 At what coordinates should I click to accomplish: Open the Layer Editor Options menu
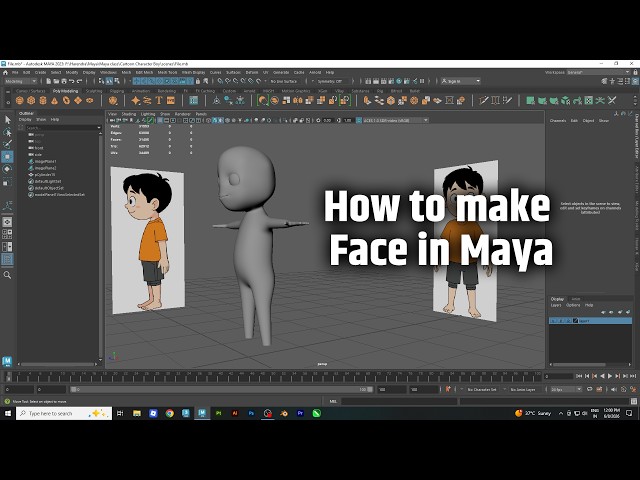(x=573, y=305)
